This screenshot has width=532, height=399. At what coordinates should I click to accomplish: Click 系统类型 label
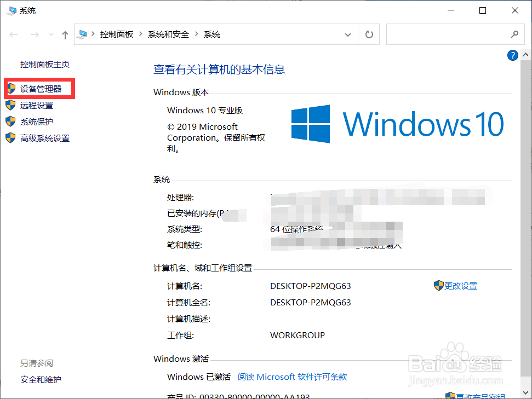coord(185,229)
